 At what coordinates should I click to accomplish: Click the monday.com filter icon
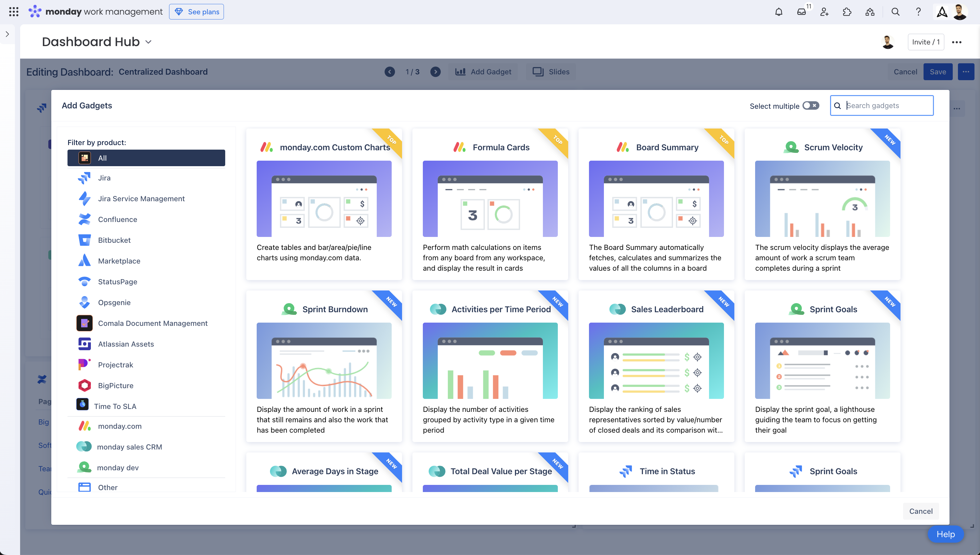[x=85, y=426]
